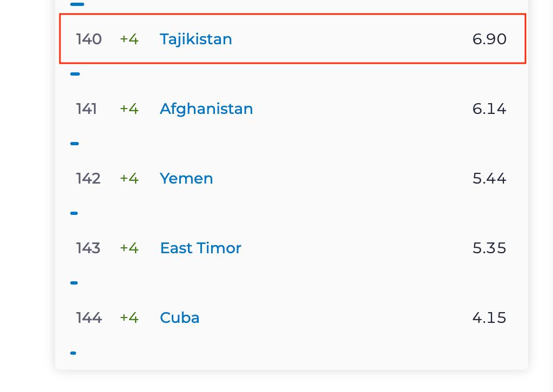Open the Tajikistan country page
Viewport: 553px width, 392px height.
click(195, 39)
